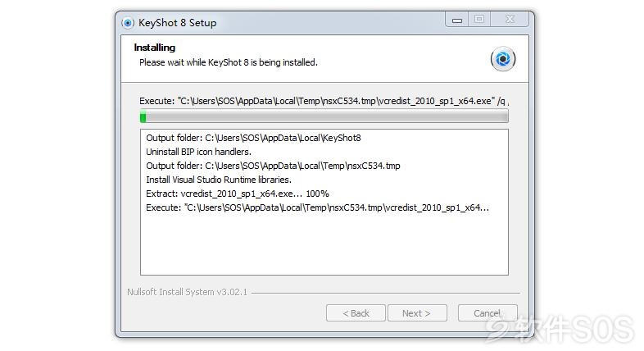Click the Installing heading text
Viewport: 644px width, 351px height.
point(154,48)
